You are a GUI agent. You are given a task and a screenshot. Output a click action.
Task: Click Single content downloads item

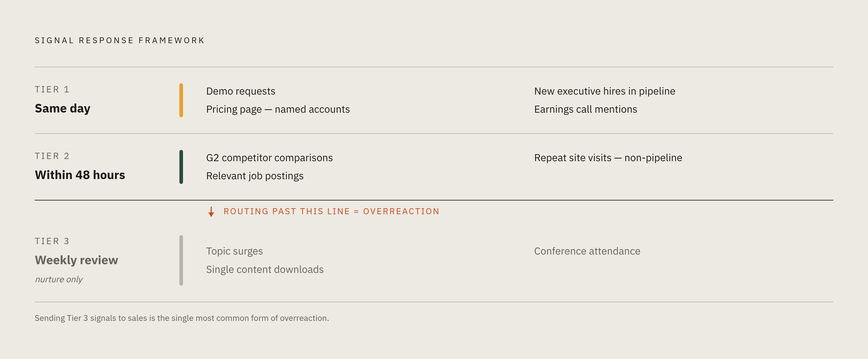coord(264,269)
